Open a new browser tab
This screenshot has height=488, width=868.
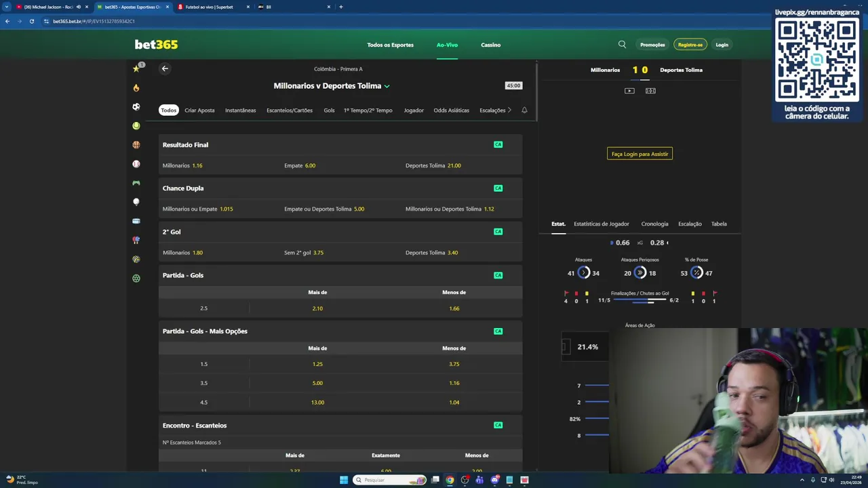tap(340, 7)
